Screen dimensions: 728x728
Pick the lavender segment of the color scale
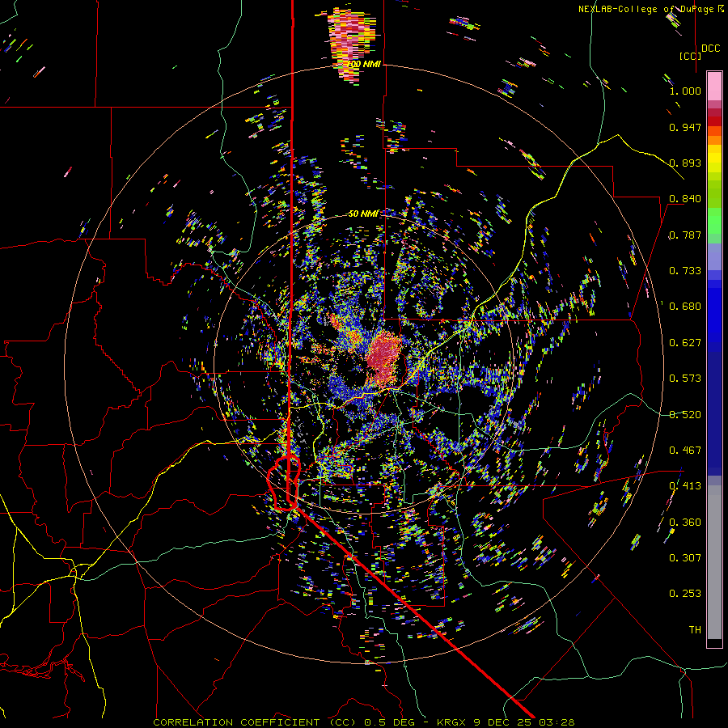[x=714, y=256]
